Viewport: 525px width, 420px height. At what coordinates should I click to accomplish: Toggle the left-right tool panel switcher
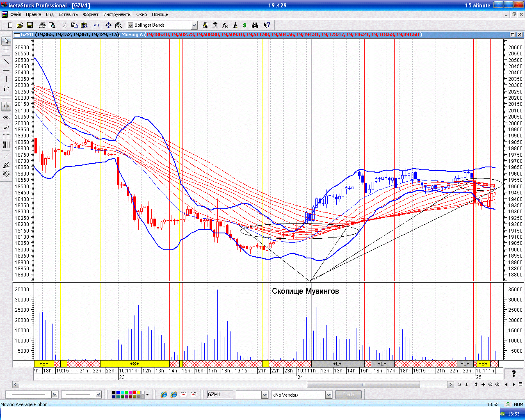pos(6,106)
